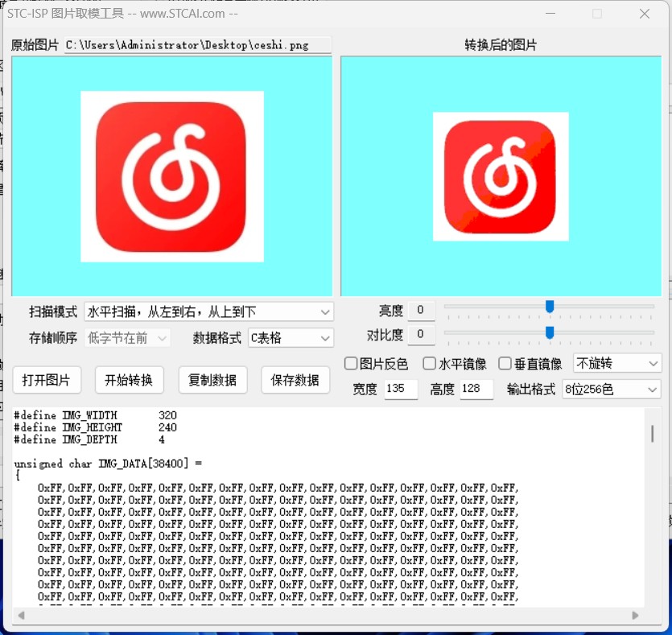This screenshot has height=635, width=672.
Task: Click the horizontal scrollbar left arrow
Action: (x=21, y=616)
